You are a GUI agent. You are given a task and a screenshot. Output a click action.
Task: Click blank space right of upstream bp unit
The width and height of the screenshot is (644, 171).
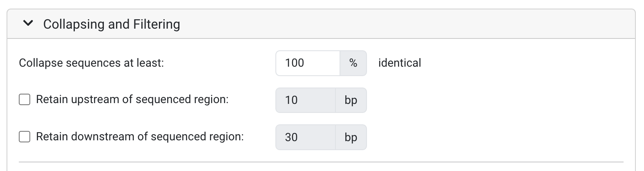click(490, 100)
